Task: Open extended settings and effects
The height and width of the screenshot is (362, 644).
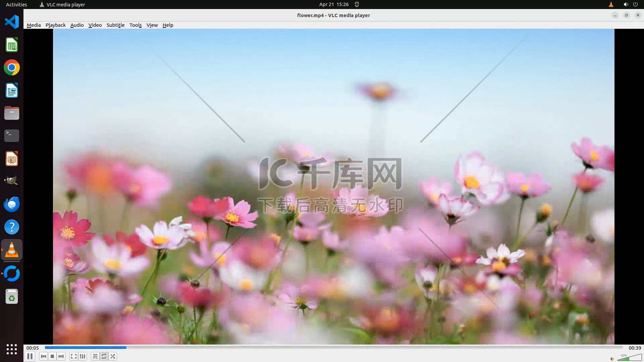Action: [x=83, y=356]
